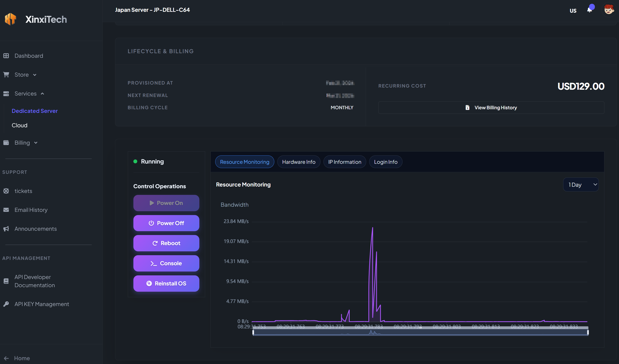Click the API Developer Documentation icon

6,281
